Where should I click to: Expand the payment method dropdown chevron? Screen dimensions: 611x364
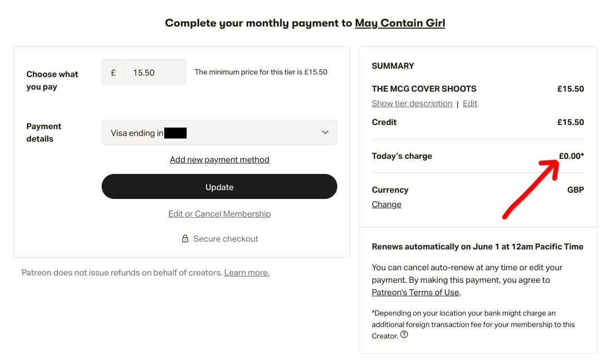click(x=325, y=132)
